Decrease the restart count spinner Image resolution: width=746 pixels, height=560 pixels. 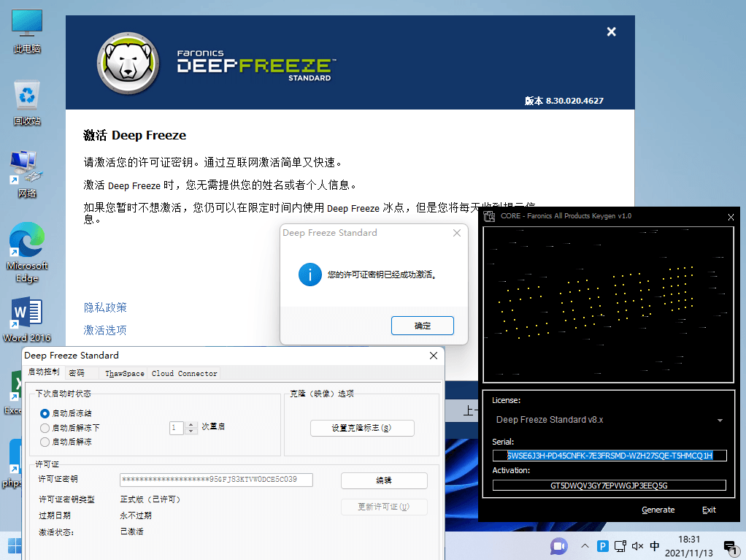tap(191, 431)
